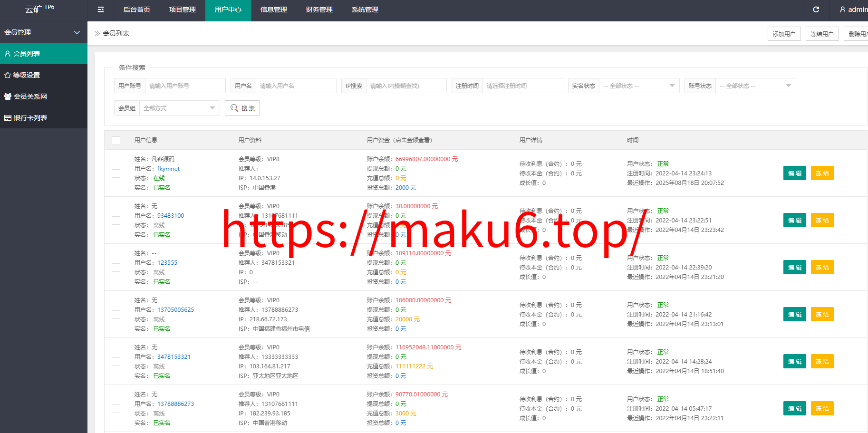
Task: Open 会员关系网 in sidebar
Action: click(44, 96)
